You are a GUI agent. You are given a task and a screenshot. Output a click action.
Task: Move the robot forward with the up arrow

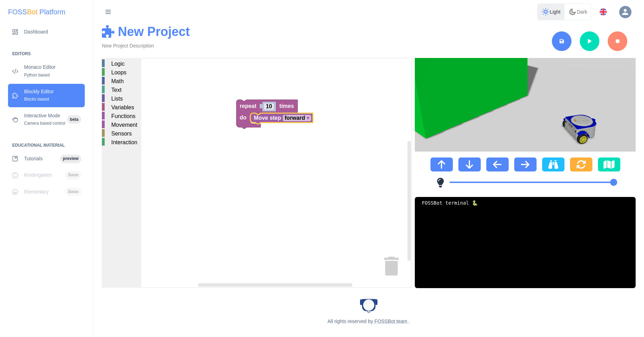[x=441, y=164]
